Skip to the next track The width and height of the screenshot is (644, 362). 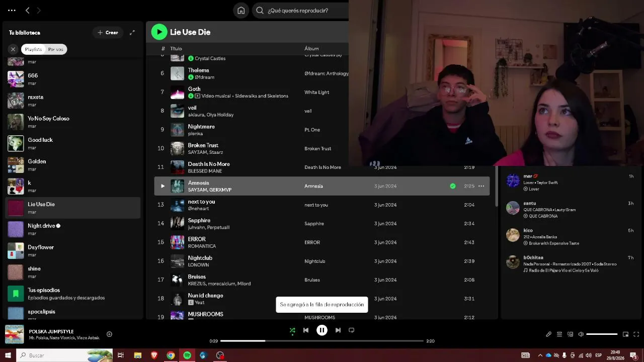click(338, 330)
